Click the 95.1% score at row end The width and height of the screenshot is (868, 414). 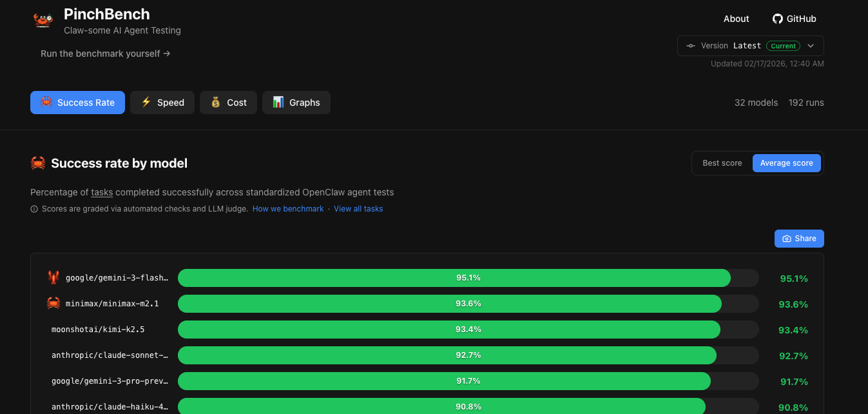tap(794, 279)
